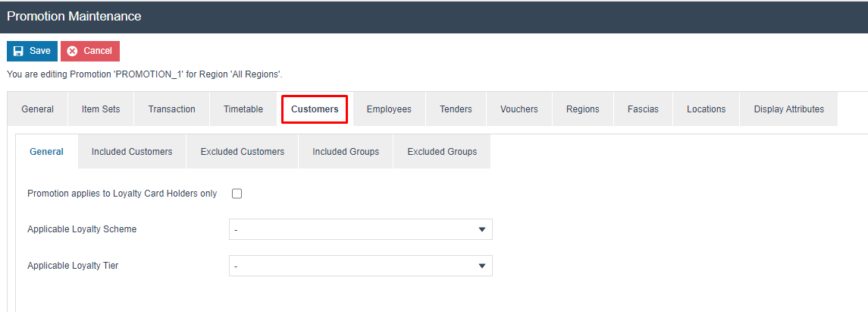
Task: Open the Included Customers sub-tab
Action: tap(132, 152)
